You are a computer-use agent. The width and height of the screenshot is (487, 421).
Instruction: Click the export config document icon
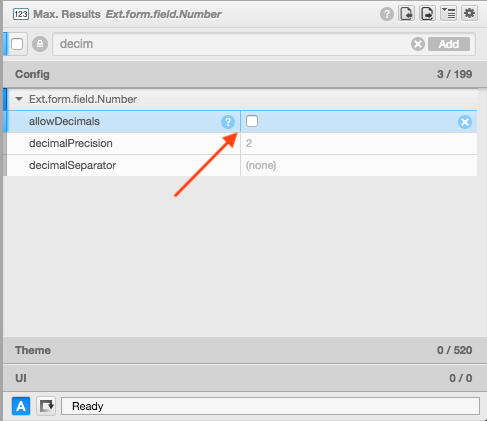(x=427, y=14)
